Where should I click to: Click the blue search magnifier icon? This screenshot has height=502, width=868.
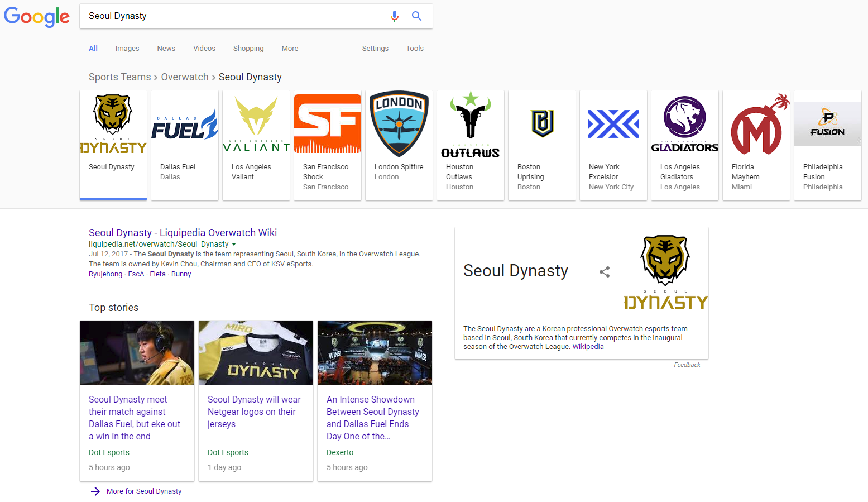pos(416,16)
